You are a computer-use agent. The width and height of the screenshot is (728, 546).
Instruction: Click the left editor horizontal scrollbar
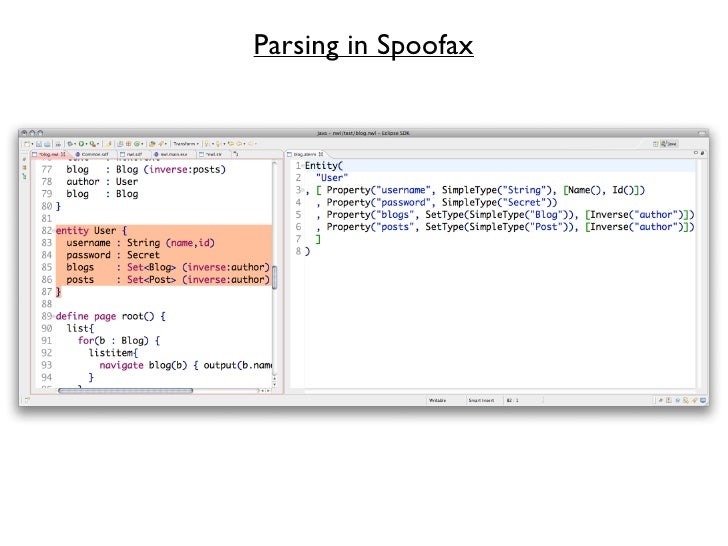125,391
